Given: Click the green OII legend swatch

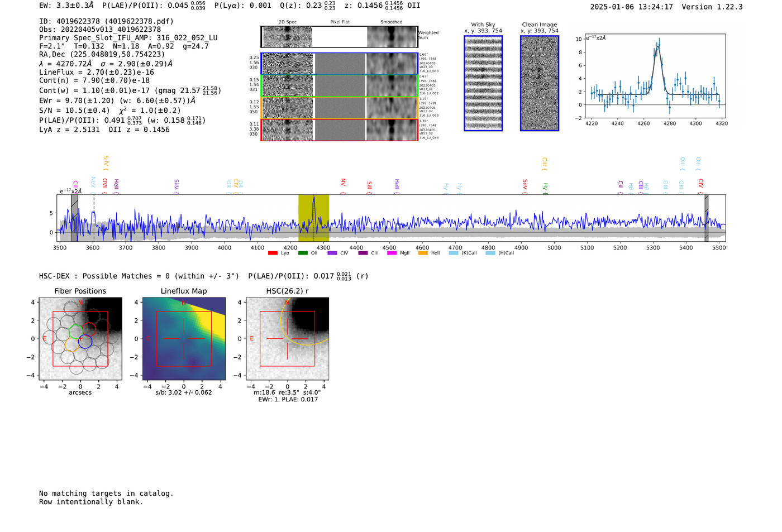Looking at the screenshot, I should (303, 253).
